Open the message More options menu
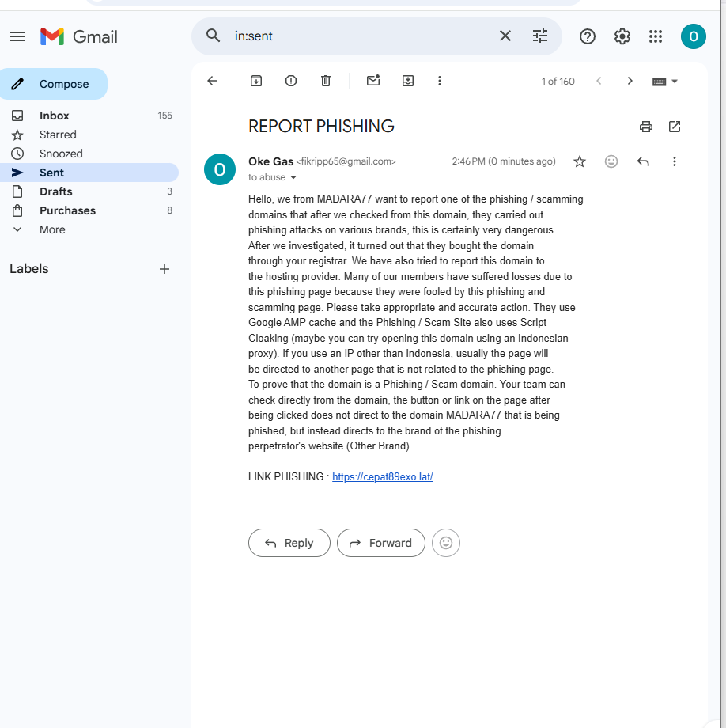726x728 pixels. pos(674,161)
